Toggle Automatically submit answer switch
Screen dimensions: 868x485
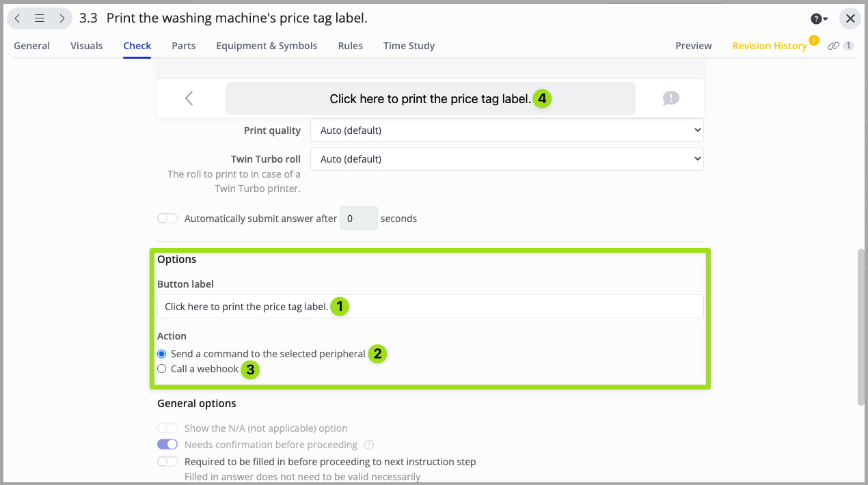click(167, 219)
